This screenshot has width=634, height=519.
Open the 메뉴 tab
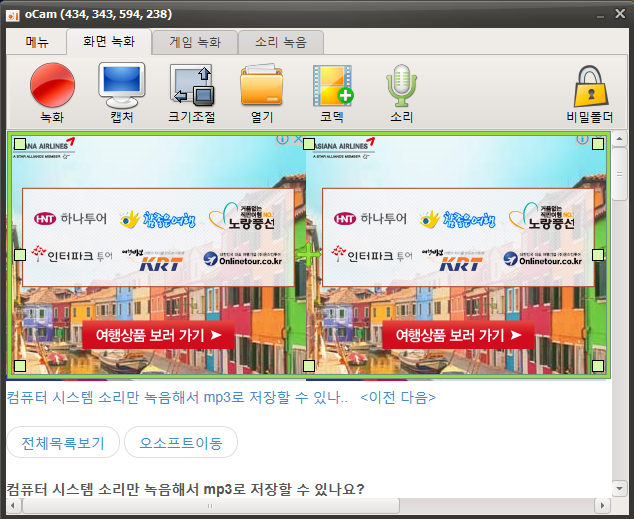tap(37, 42)
